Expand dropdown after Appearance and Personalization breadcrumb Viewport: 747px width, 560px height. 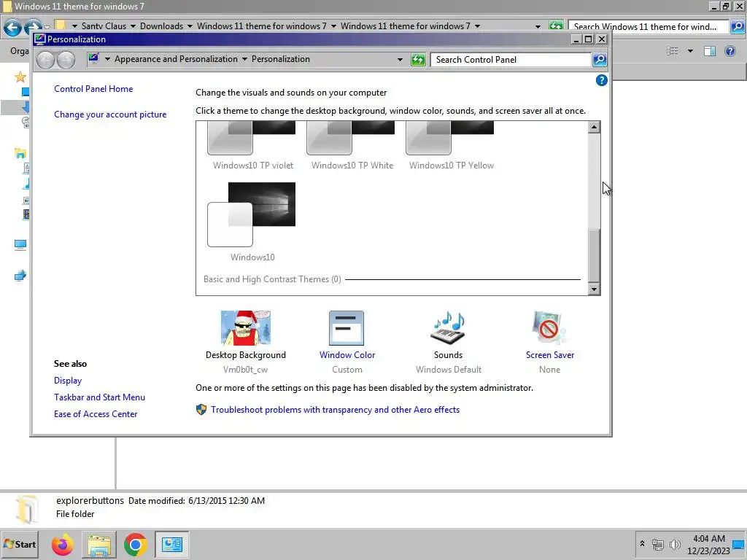(244, 59)
